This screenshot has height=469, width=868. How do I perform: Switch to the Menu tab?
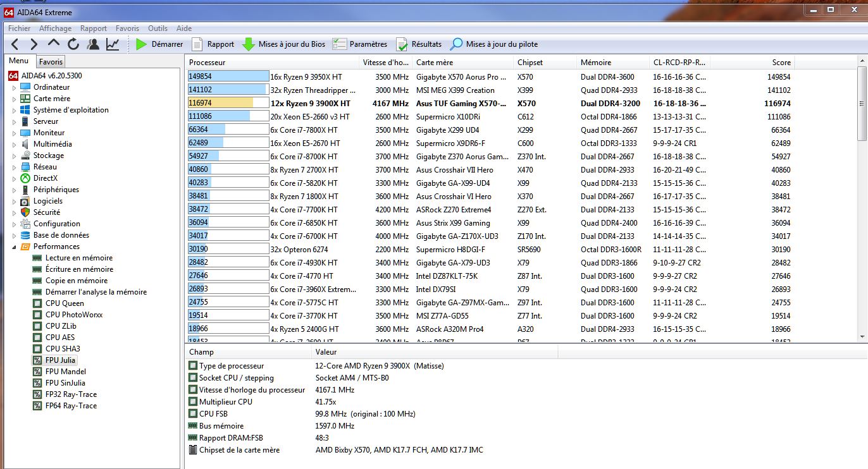click(x=18, y=61)
